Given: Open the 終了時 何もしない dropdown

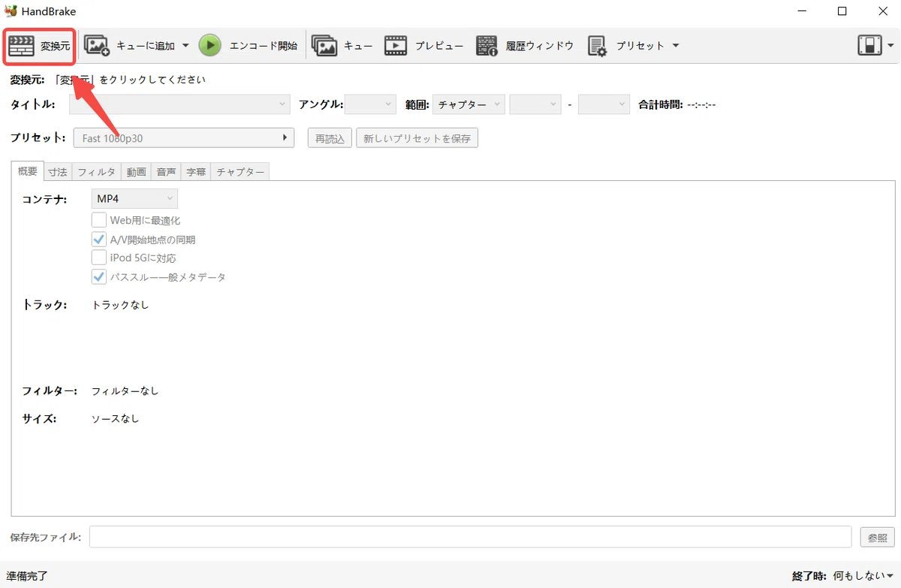Looking at the screenshot, I should [863, 576].
